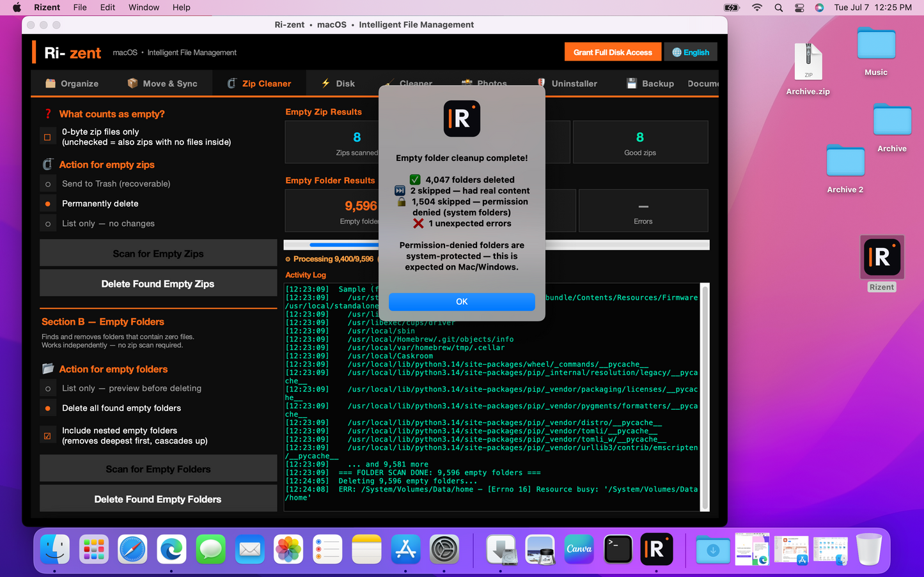This screenshot has height=577, width=924.
Task: Select Send to Trash (recoverable) option
Action: (48, 184)
